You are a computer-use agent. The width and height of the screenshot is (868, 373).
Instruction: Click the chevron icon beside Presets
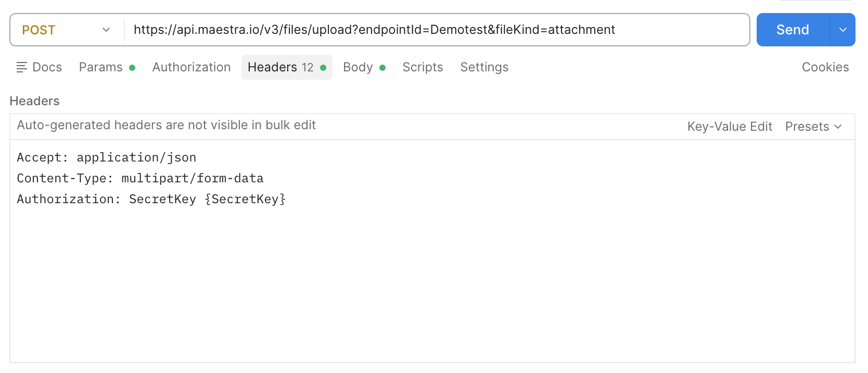tap(838, 127)
